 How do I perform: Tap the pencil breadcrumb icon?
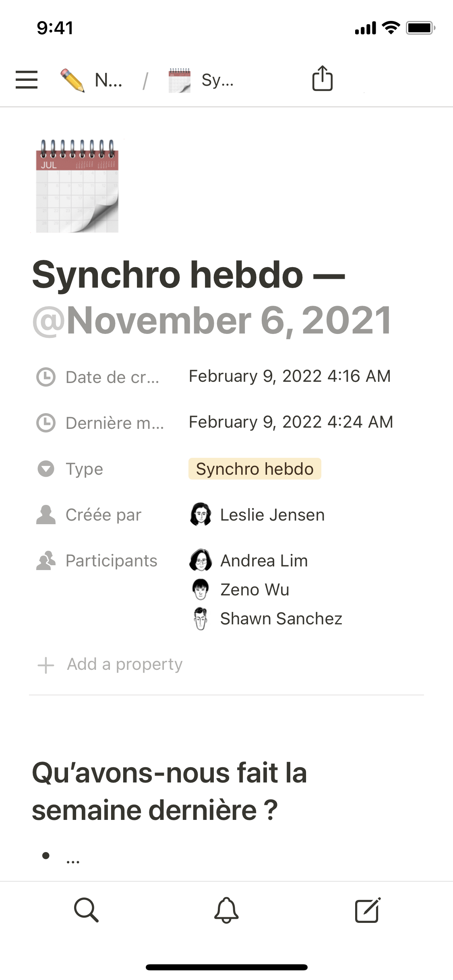click(72, 80)
